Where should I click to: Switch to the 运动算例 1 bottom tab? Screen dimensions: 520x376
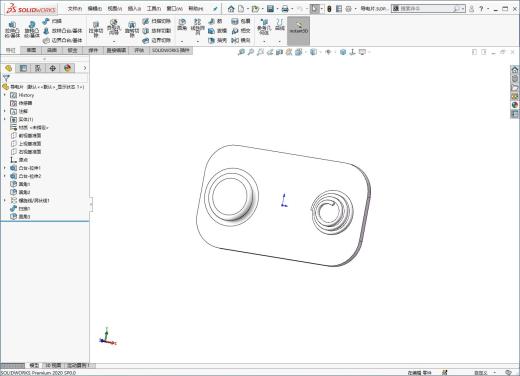pos(79,365)
